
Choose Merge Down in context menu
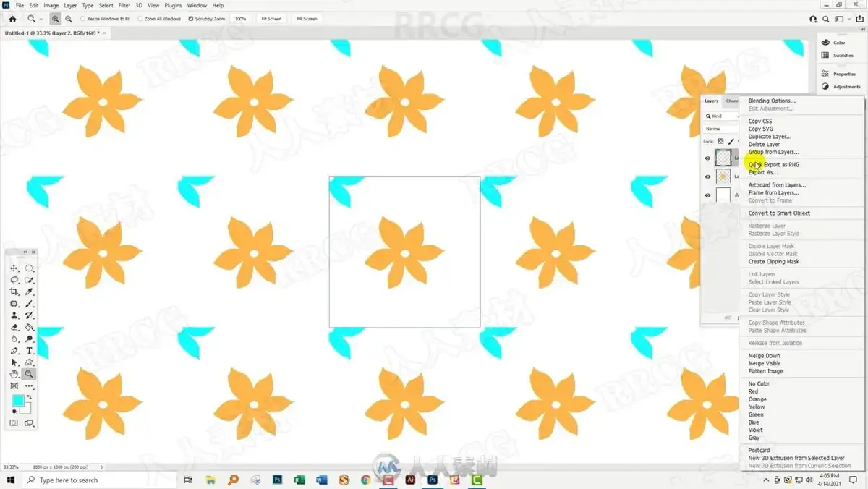pyautogui.click(x=764, y=355)
